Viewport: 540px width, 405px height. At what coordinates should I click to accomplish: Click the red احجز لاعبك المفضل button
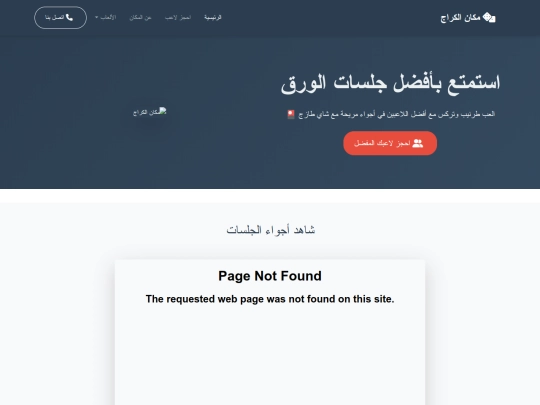coord(390,143)
